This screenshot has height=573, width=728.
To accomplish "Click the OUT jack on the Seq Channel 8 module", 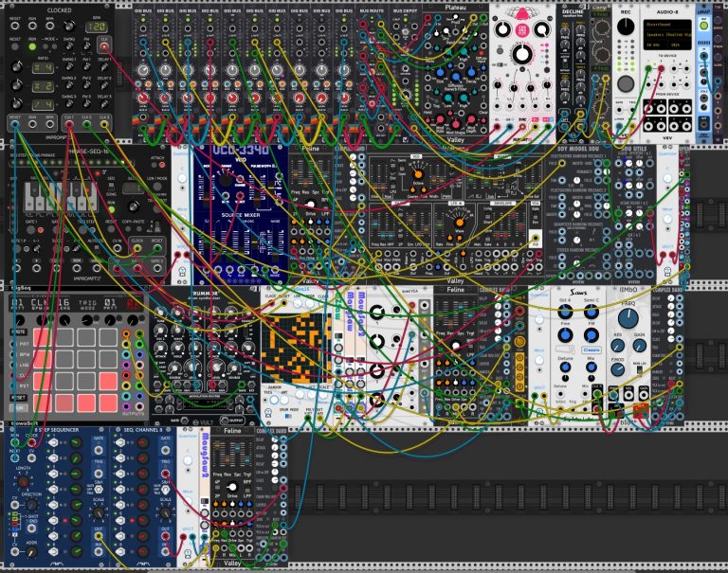I will 165,536.
